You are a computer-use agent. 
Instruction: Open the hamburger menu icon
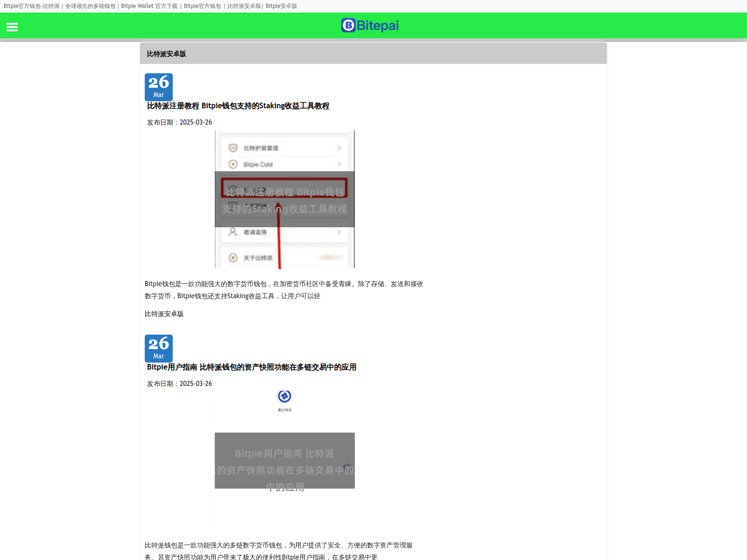click(x=12, y=27)
